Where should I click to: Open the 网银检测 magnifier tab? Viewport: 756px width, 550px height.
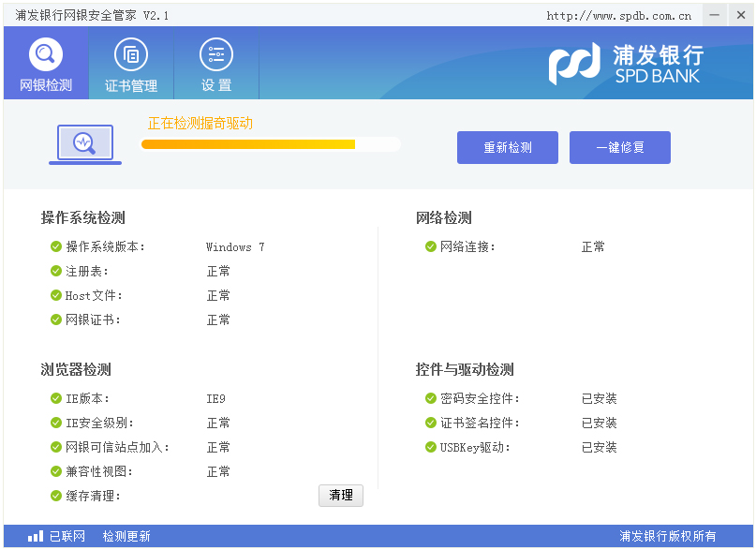click(46, 64)
